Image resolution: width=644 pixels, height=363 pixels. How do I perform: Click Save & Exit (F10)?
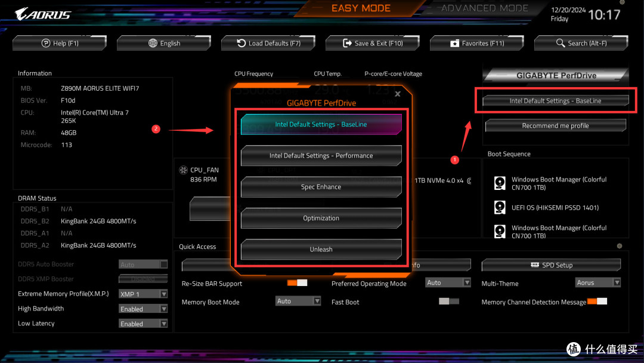[x=373, y=43]
